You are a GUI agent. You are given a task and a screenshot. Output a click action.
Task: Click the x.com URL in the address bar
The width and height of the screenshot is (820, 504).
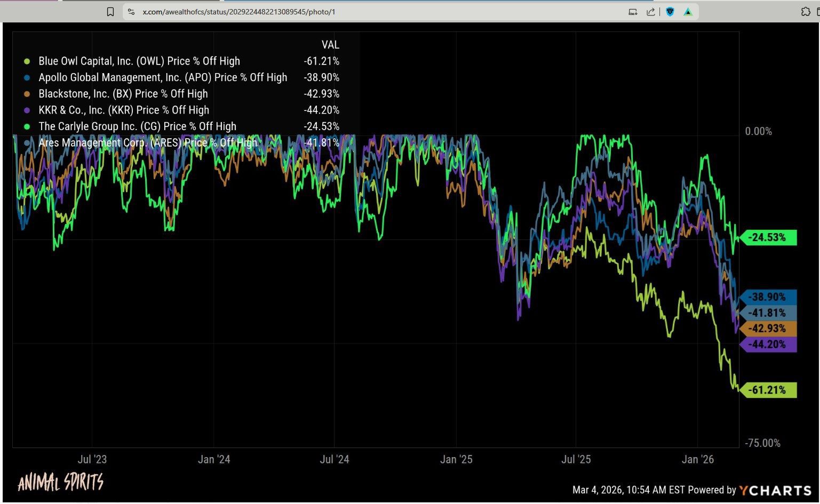tap(239, 12)
